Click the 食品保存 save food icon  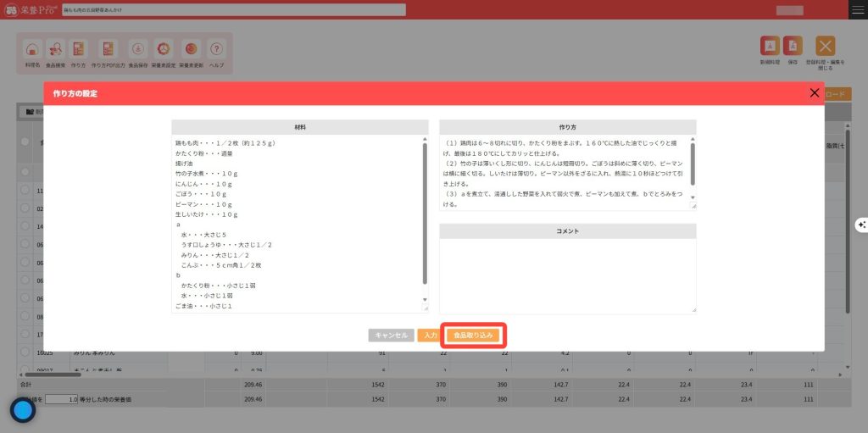(138, 53)
